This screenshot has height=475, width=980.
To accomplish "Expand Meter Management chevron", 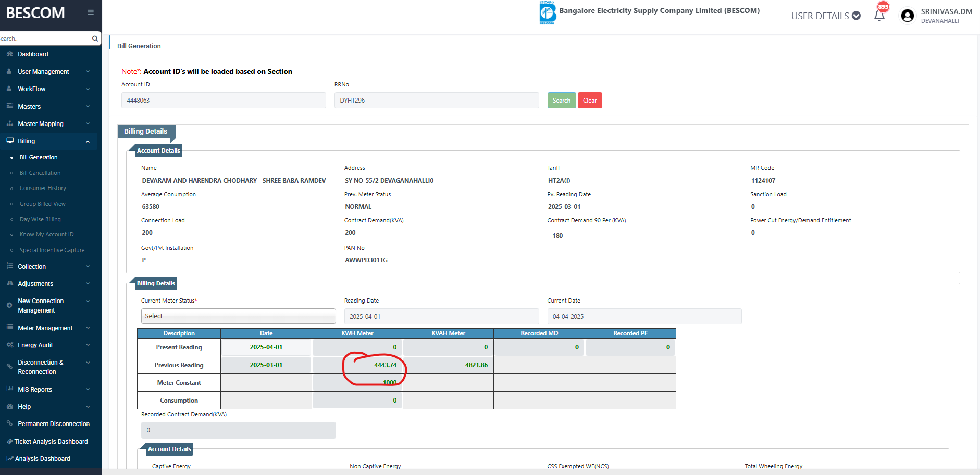I will click(x=88, y=328).
